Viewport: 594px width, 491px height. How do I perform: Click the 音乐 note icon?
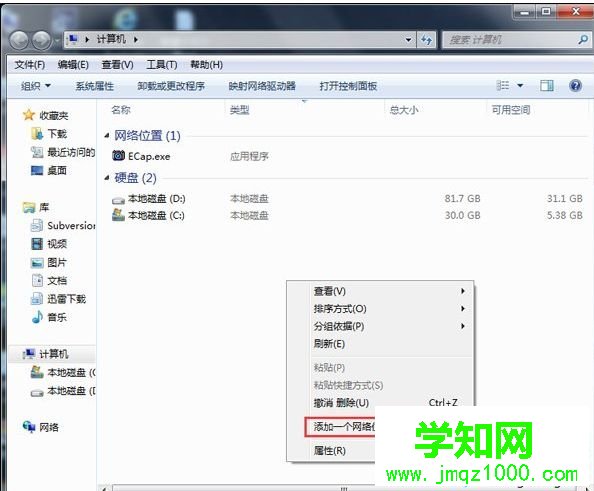[37, 317]
